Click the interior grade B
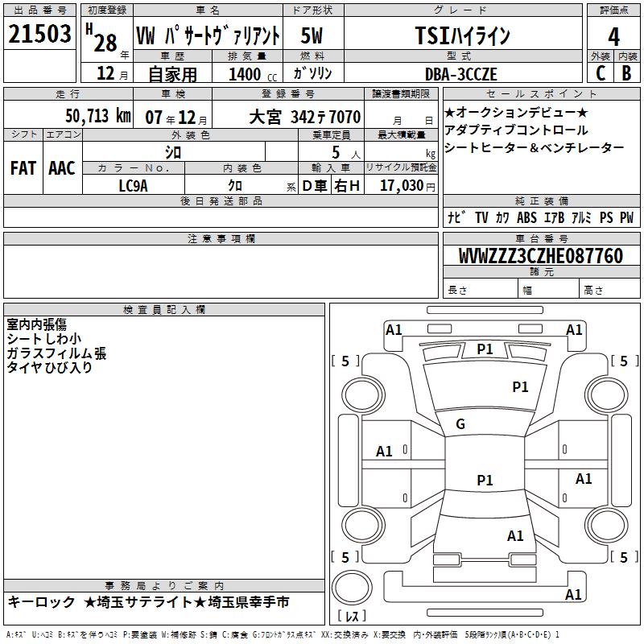Viewport: 644px width, 644px height. [x=626, y=73]
